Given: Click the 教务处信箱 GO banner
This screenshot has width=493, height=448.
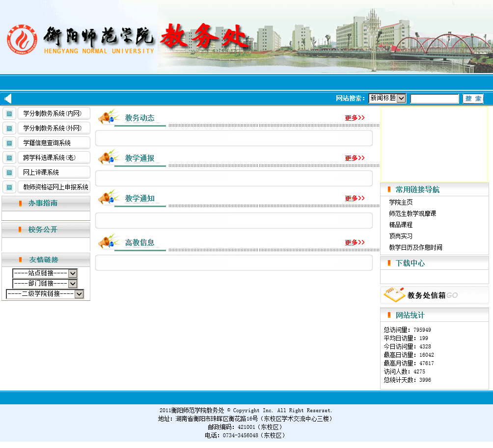Looking at the screenshot, I should point(435,295).
